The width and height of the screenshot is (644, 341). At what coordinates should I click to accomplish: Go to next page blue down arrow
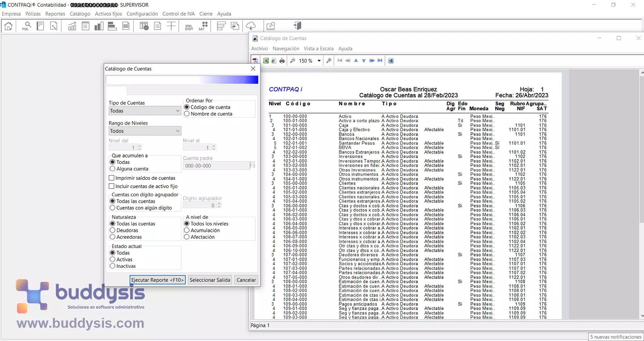(364, 61)
